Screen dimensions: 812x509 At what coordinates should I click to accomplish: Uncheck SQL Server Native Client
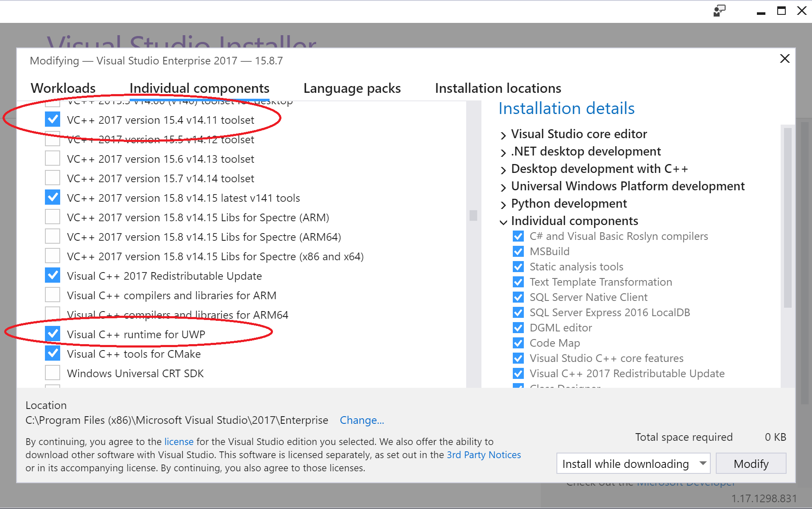518,297
